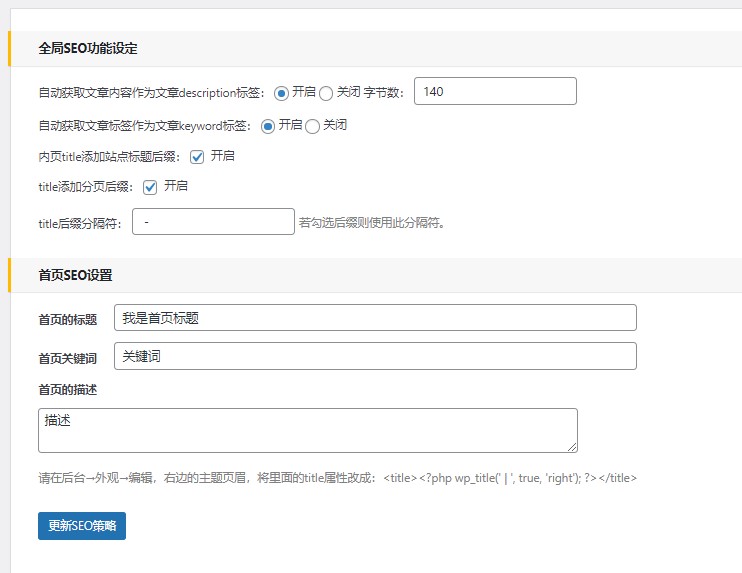This screenshot has height=573, width=742.
Task: Click the 更新SEO策略 button
Action: (82, 526)
